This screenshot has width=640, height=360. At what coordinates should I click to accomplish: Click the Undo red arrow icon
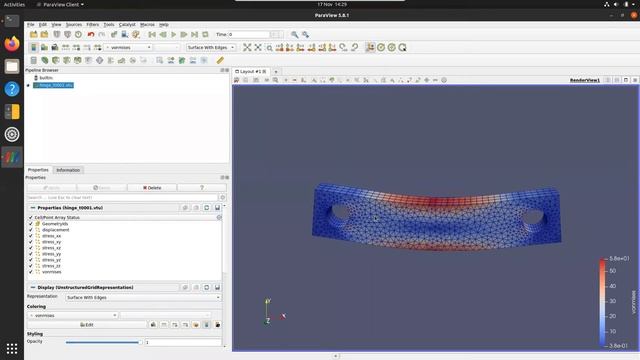tap(91, 35)
